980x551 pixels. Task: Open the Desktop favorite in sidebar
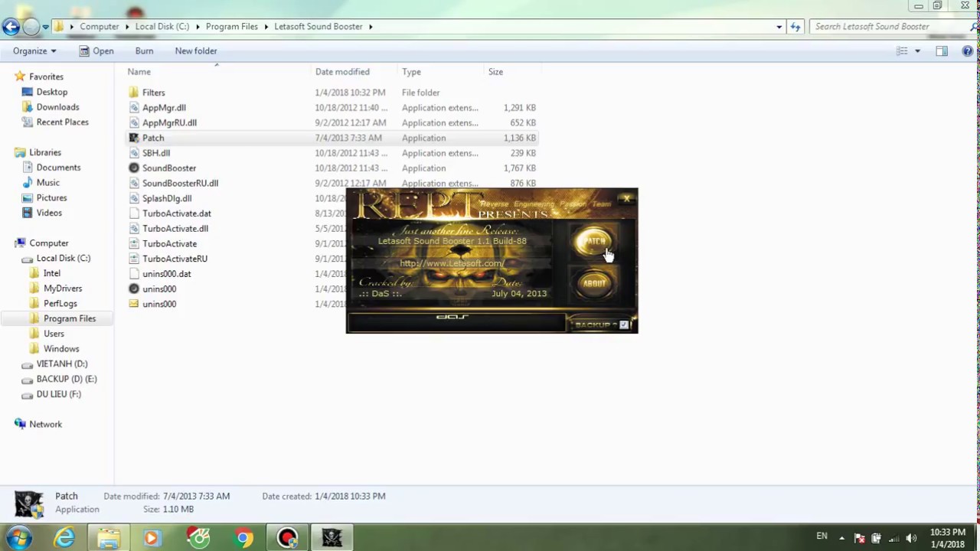[52, 92]
